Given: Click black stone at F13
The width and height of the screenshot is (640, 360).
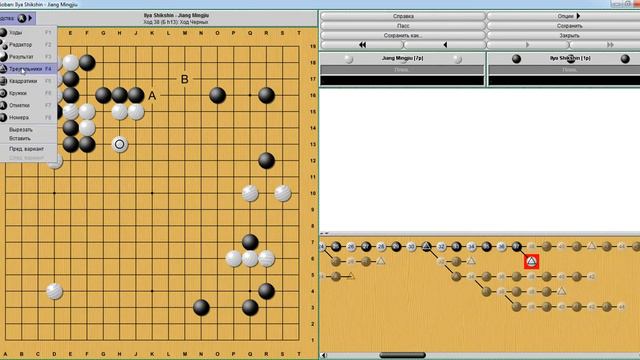Looking at the screenshot, I should pos(87,144).
